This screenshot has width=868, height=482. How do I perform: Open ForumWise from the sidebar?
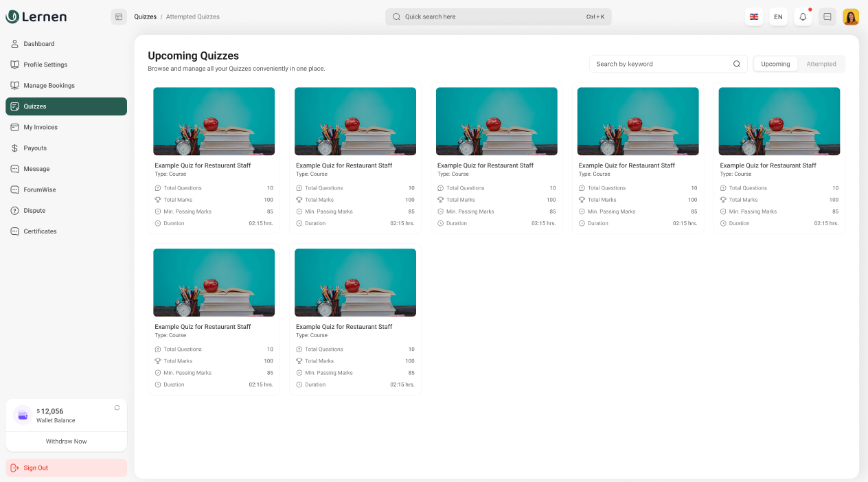(40, 190)
